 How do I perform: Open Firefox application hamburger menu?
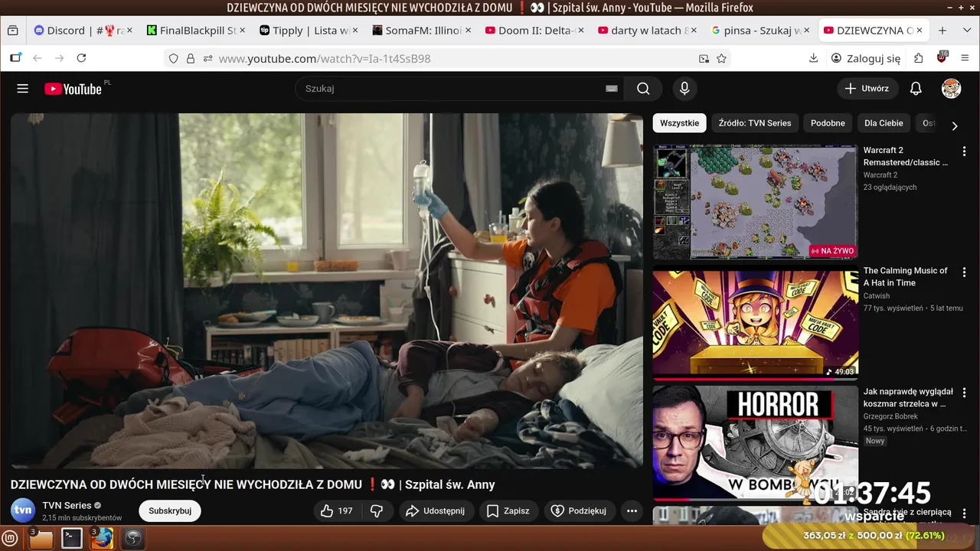click(965, 58)
